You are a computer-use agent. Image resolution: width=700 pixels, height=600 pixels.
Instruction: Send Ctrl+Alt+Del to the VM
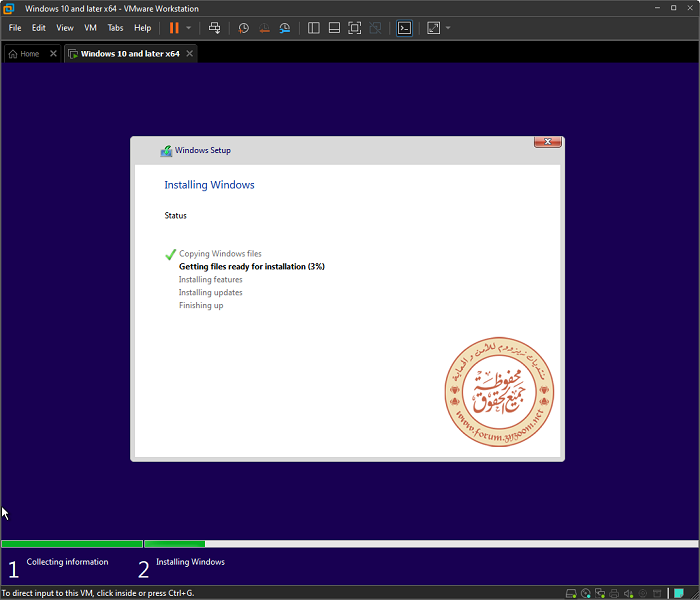pos(214,28)
